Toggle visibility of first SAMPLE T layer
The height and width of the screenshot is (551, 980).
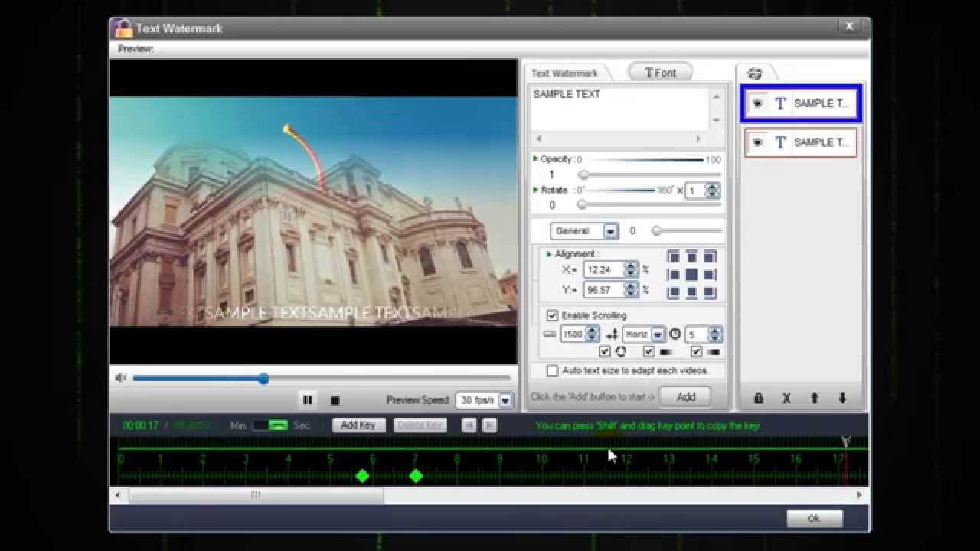pyautogui.click(x=757, y=103)
